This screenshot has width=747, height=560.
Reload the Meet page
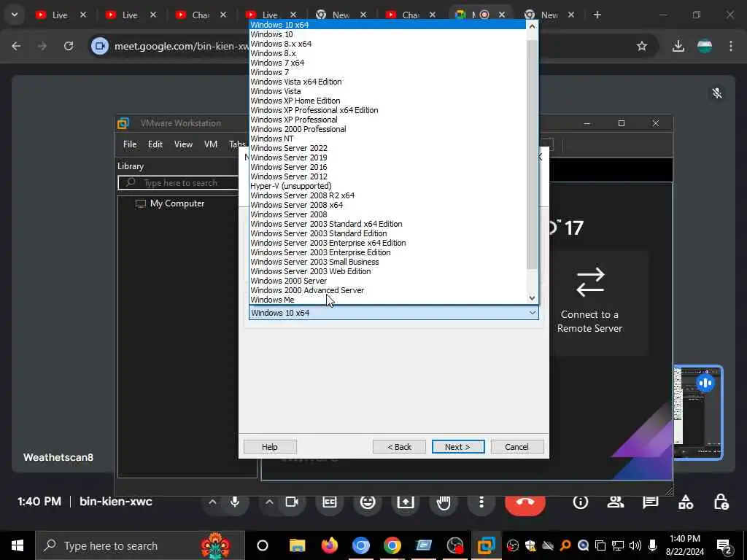[x=69, y=46]
